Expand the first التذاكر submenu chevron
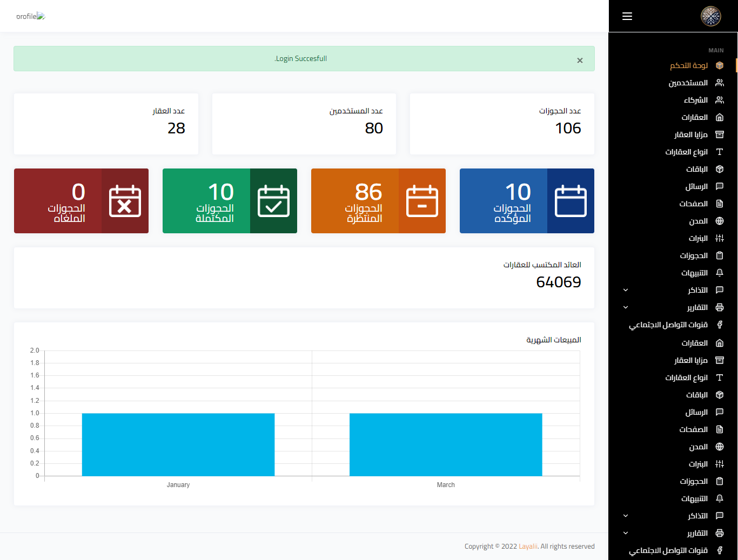Screen dimensions: 738x560 pyautogui.click(x=626, y=290)
